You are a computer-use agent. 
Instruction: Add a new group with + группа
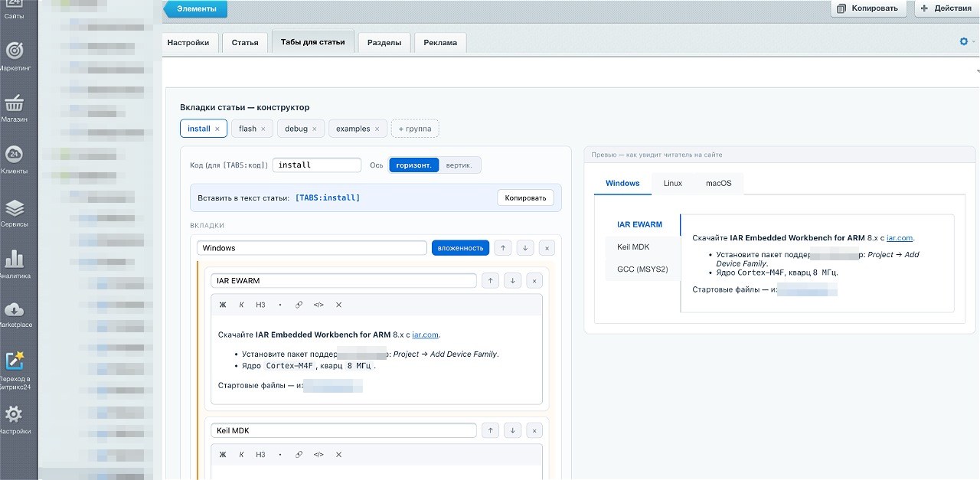tap(415, 129)
